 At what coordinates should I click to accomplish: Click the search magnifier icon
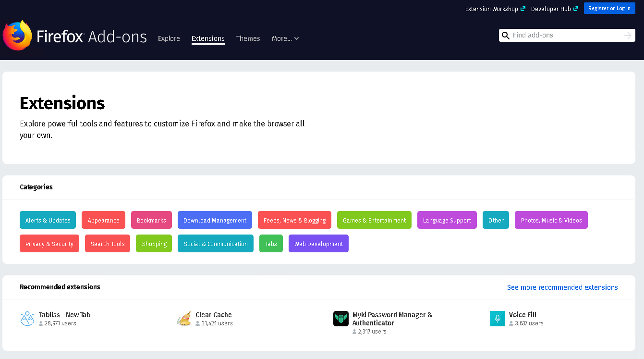506,36
